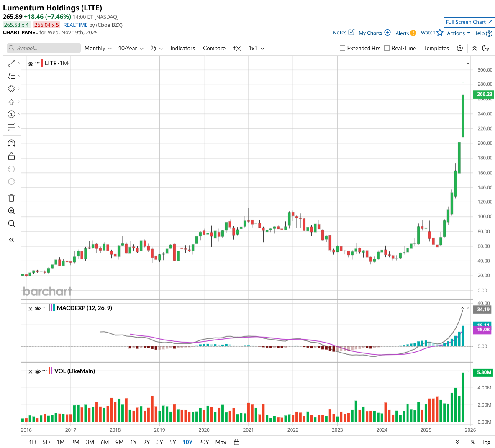Enable Extended Hrs checkbox
Image resolution: width=495 pixels, height=448 pixels.
point(342,48)
